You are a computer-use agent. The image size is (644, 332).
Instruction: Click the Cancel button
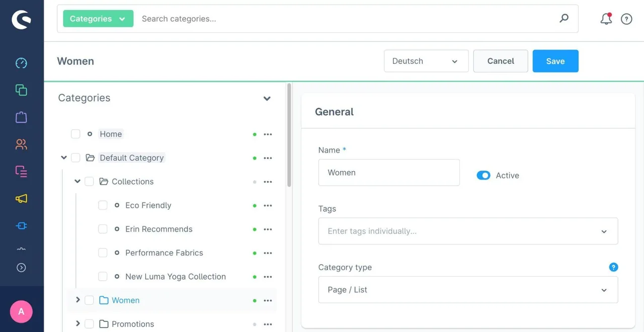point(501,61)
